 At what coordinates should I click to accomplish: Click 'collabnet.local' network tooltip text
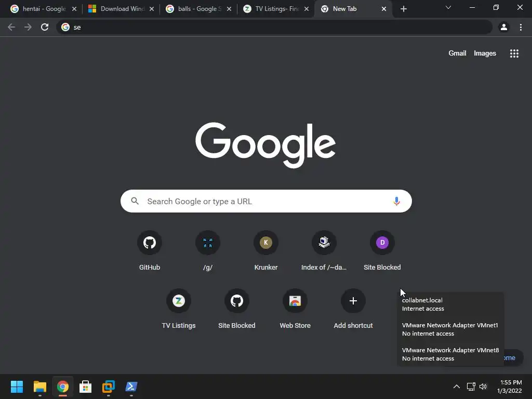[422, 300]
